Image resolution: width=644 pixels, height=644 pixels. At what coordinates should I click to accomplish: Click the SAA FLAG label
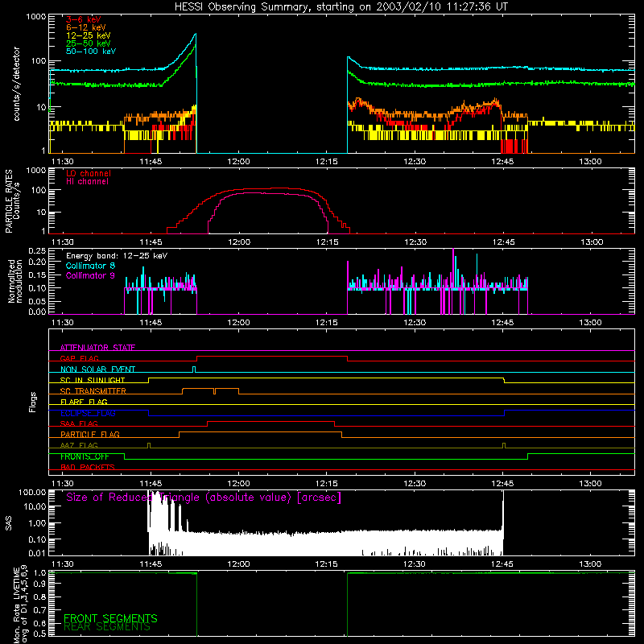[x=79, y=423]
